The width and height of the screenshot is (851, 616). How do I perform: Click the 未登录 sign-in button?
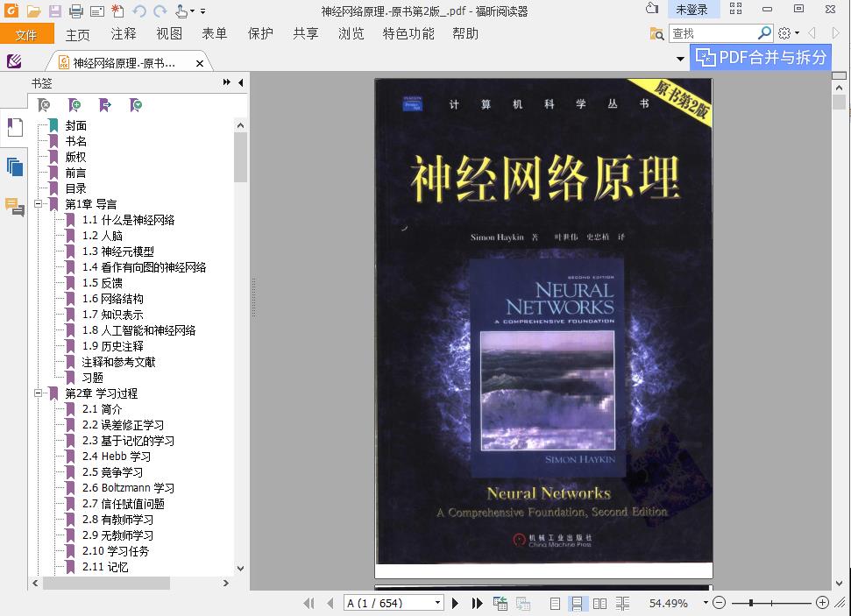pos(691,10)
